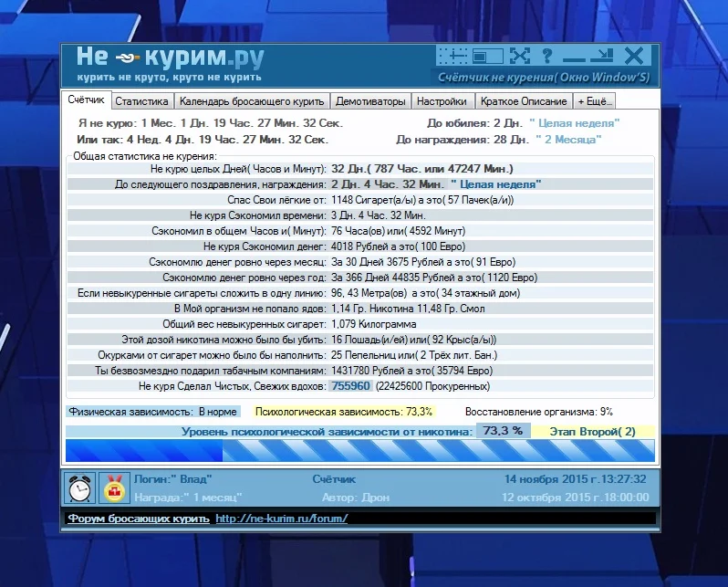The width and height of the screenshot is (728, 587).
Task: Click the dotted transparency icon in title bar
Action: coord(452,56)
